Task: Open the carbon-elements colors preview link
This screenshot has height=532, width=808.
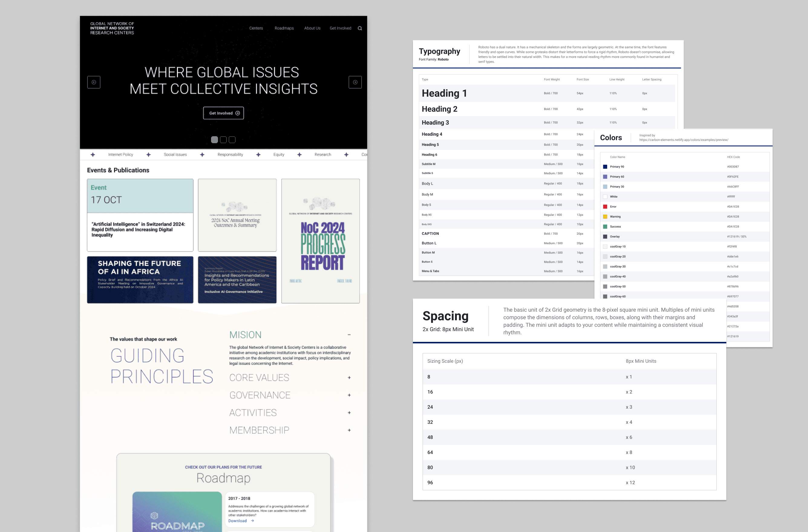Action: [x=683, y=140]
